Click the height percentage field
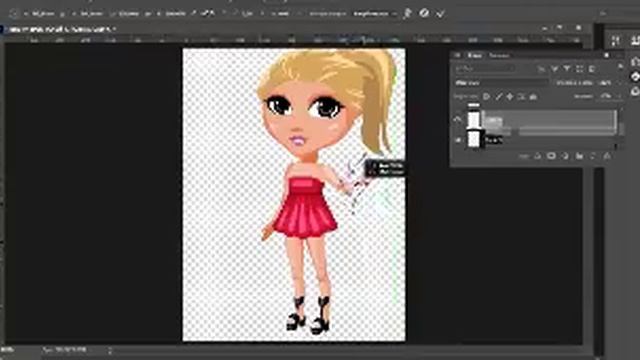 (x=175, y=13)
